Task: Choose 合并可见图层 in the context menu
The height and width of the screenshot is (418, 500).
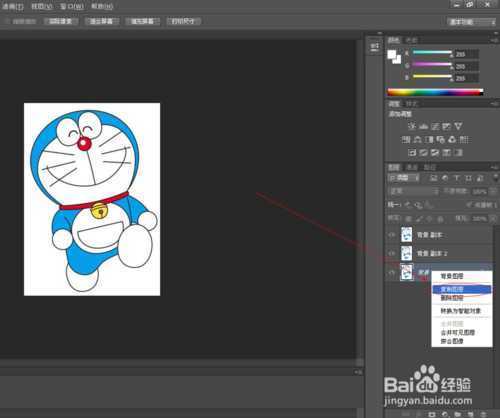Action: (462, 332)
